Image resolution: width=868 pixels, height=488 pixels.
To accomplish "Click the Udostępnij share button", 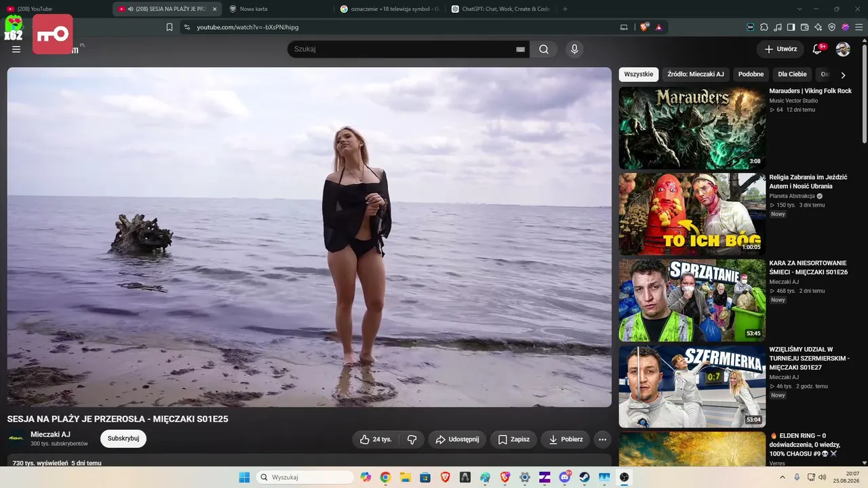I will pyautogui.click(x=458, y=439).
